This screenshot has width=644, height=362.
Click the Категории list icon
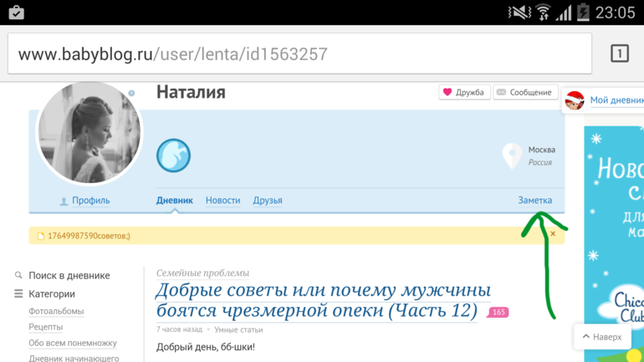pos(18,293)
